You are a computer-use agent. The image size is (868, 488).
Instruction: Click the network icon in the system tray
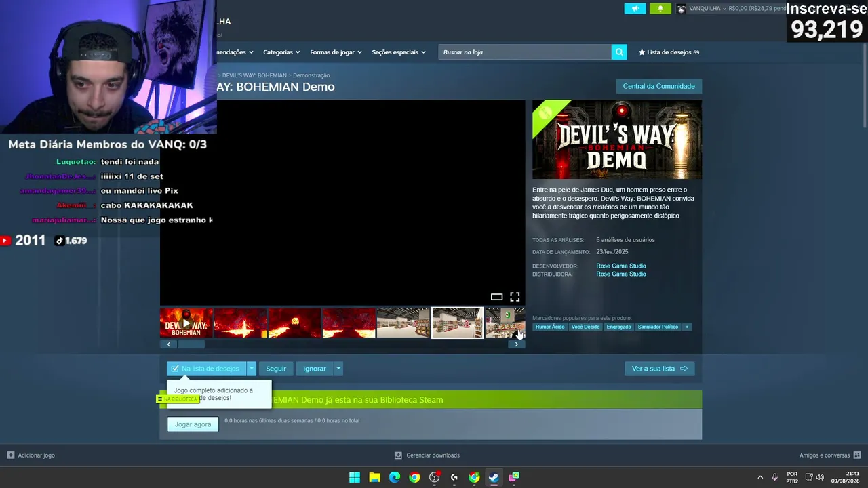coord(808,477)
